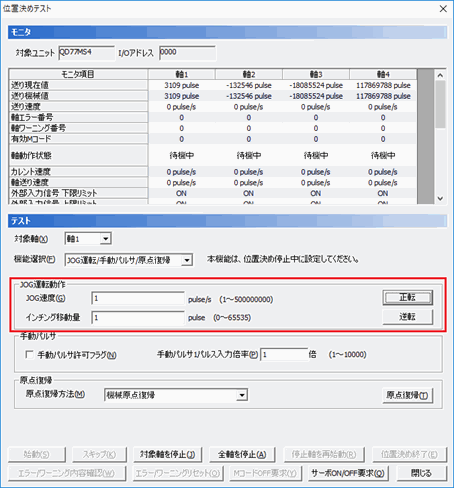Click the 逆転 JOG button
This screenshot has height=488, width=454.
coord(407,317)
